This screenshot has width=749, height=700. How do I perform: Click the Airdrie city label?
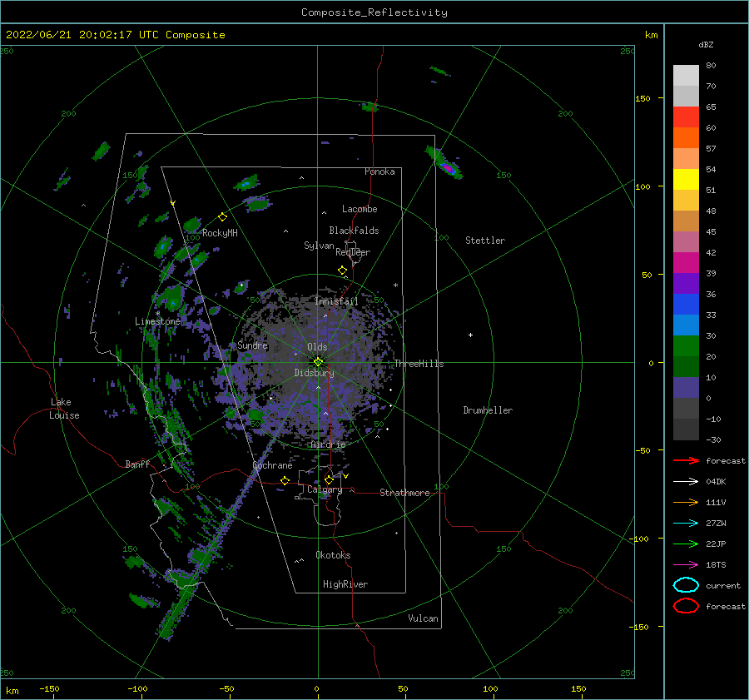[x=328, y=444]
